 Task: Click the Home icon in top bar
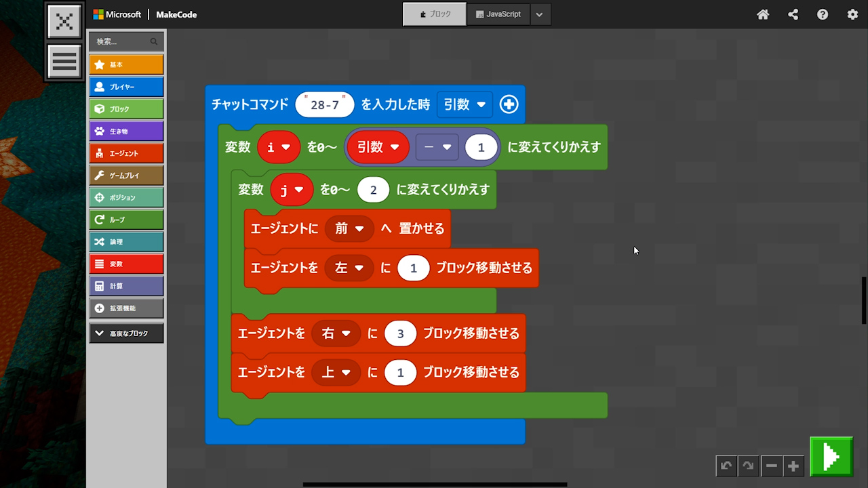click(x=763, y=14)
